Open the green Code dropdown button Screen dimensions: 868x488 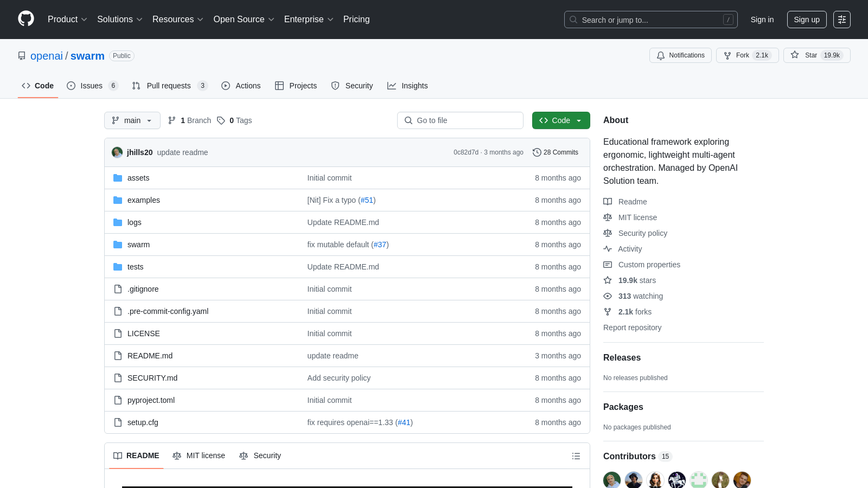point(561,120)
